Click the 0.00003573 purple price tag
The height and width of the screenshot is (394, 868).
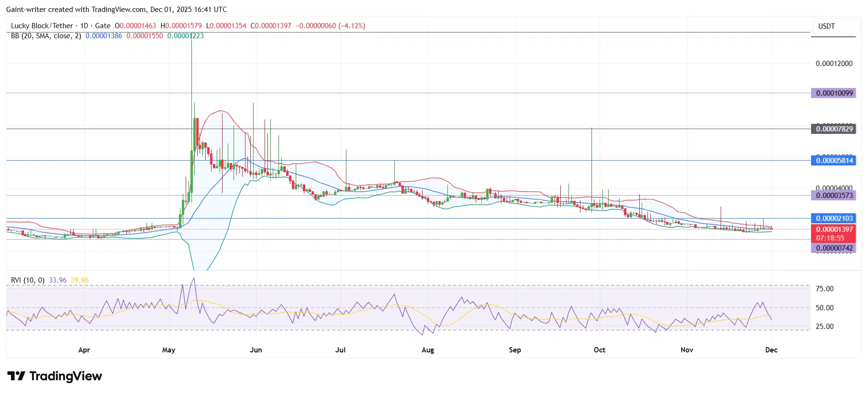click(834, 196)
